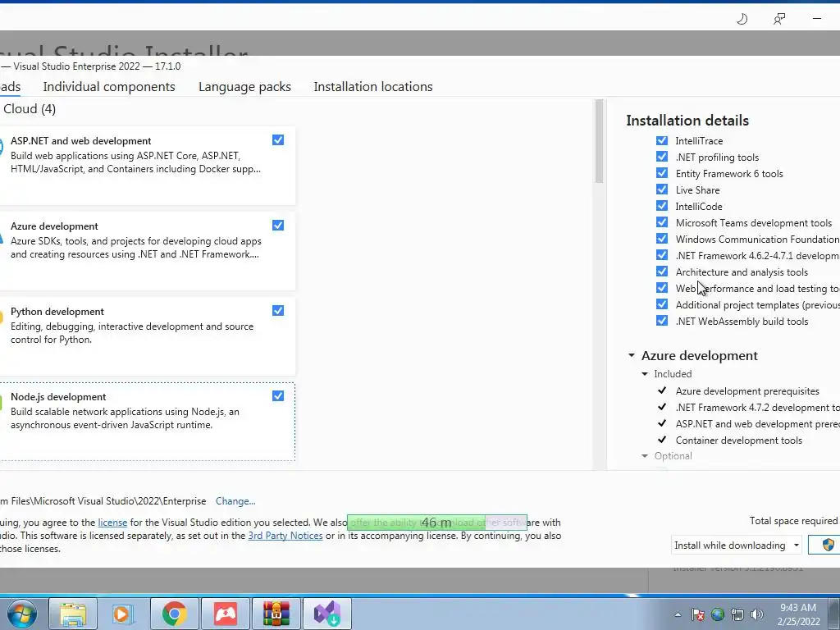Switch to Individual components tab

109,87
